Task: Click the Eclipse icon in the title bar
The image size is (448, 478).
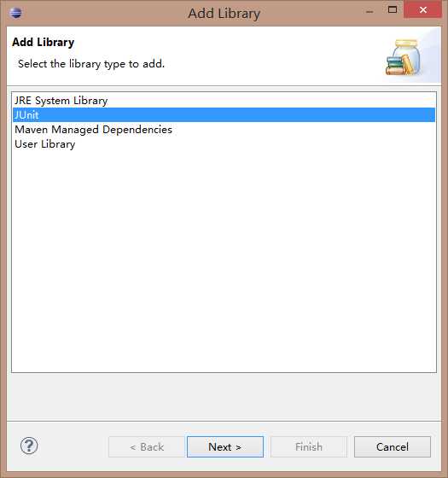Action: point(15,13)
